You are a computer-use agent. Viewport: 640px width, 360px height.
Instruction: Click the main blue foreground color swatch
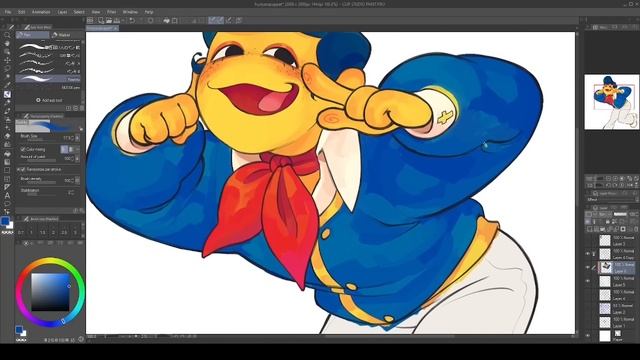(x=5, y=221)
